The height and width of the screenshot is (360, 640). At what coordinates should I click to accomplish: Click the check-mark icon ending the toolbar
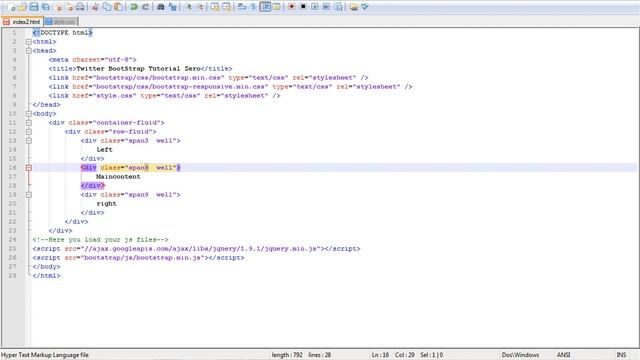[365, 7]
